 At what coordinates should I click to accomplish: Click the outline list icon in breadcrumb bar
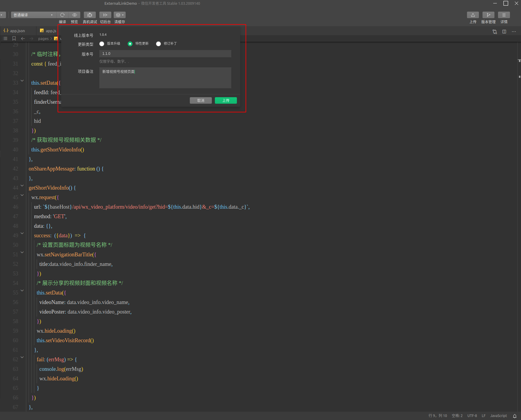point(5,38)
